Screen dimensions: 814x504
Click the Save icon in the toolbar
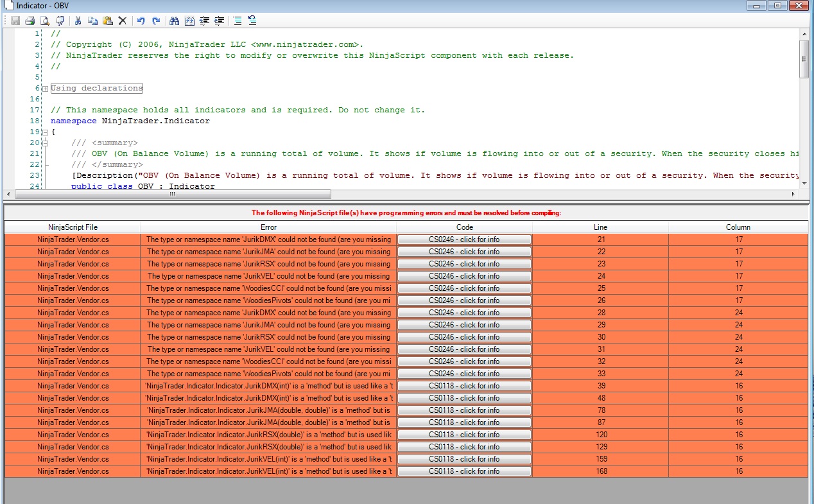pos(15,21)
